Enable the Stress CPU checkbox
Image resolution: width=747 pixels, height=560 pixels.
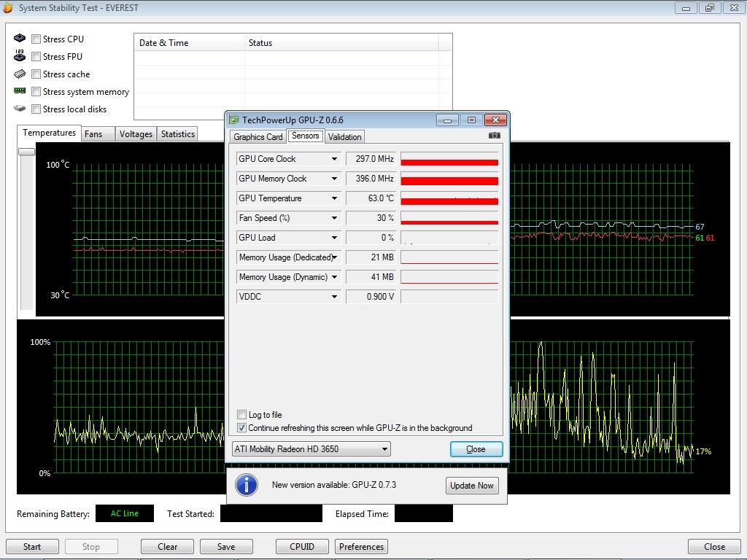coord(36,39)
